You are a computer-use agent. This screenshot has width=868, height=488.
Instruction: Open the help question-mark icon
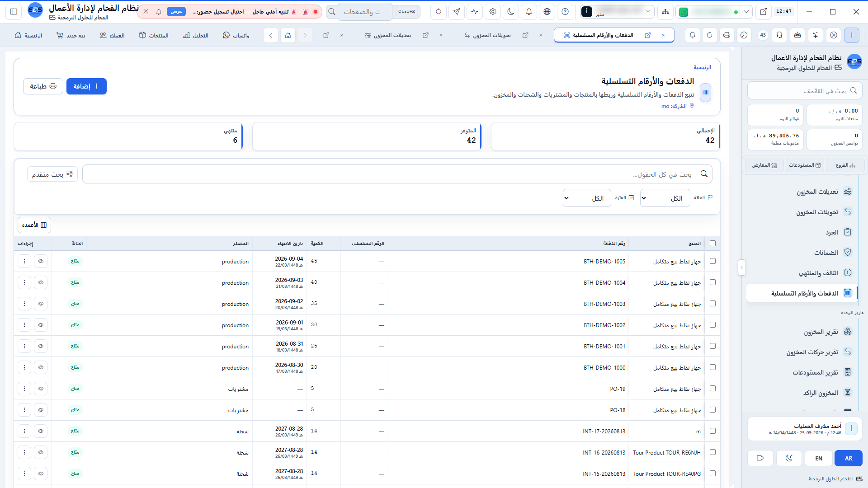click(x=565, y=12)
